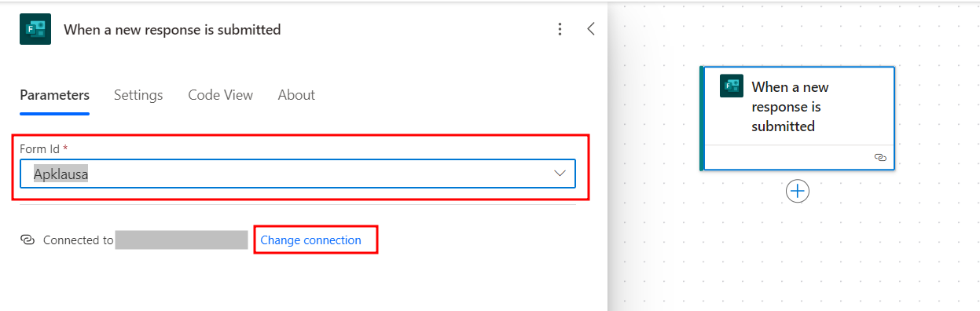Screen dimensions: 980x311
Task: Click the Change connection link
Action: click(x=311, y=240)
